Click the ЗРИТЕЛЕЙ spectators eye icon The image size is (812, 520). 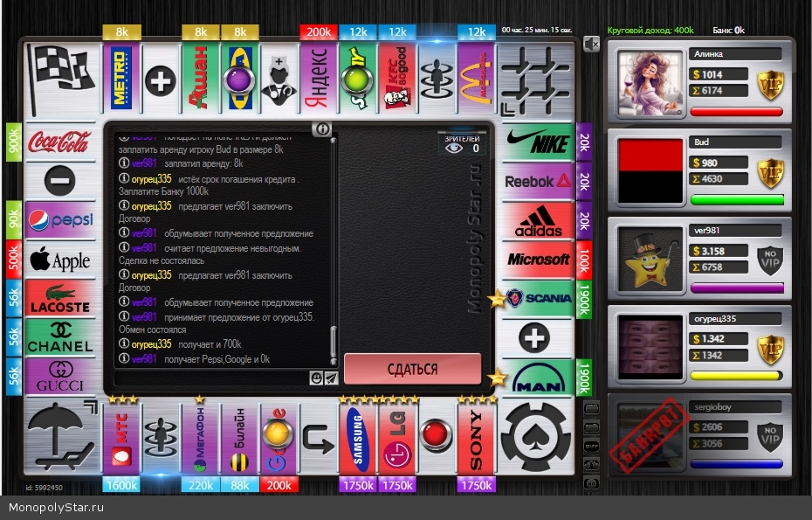click(x=454, y=149)
